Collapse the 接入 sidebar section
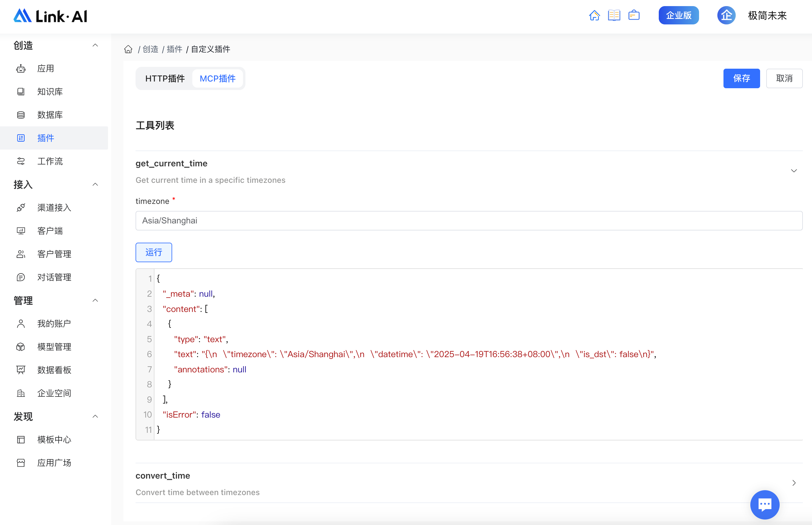 click(x=96, y=184)
